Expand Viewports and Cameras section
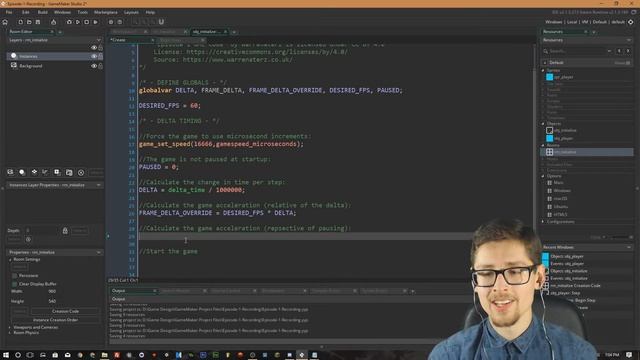The height and width of the screenshot is (360, 640). click(10, 327)
